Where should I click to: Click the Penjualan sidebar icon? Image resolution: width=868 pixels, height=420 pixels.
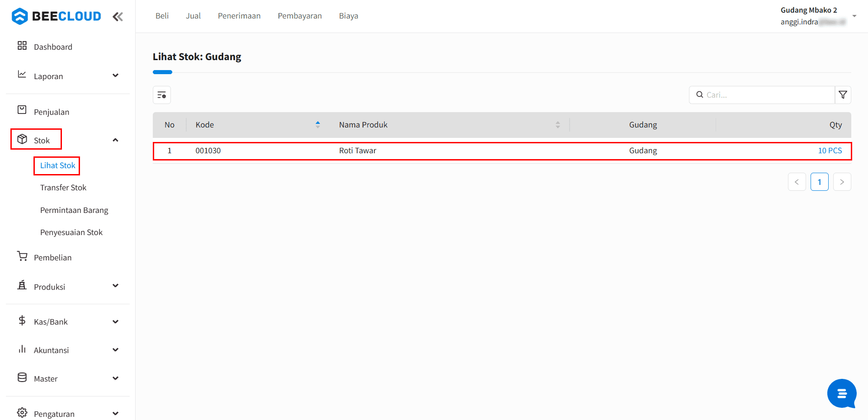[22, 110]
